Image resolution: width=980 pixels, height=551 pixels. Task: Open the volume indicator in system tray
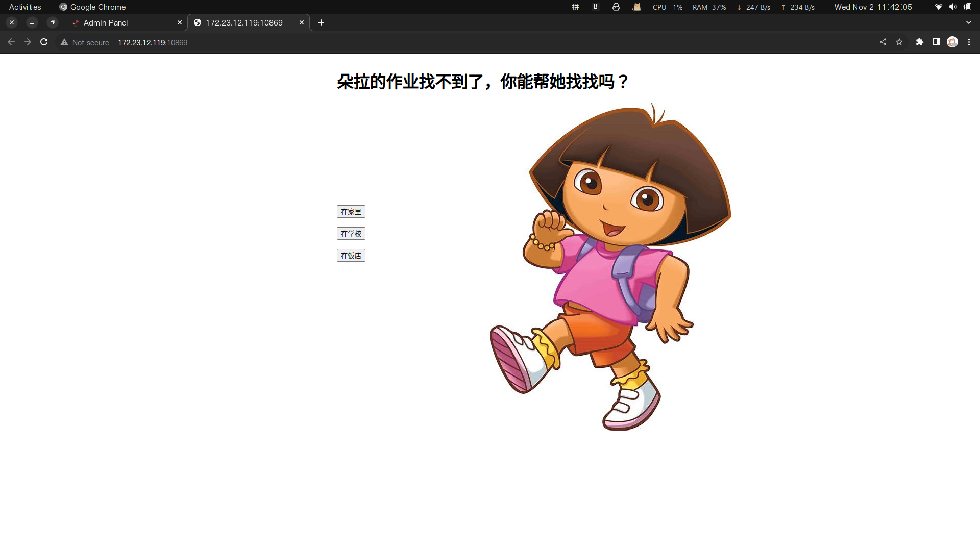point(952,7)
